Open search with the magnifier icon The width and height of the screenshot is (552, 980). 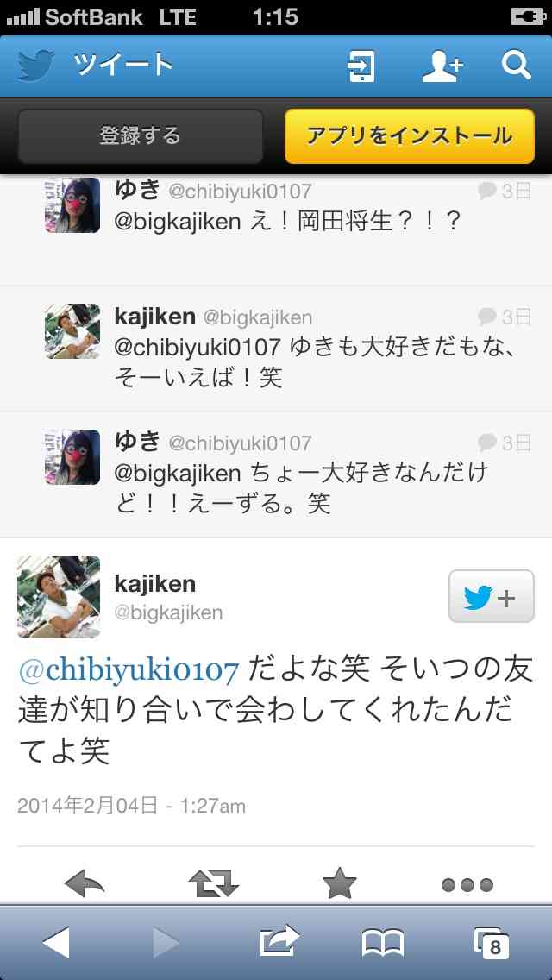517,66
